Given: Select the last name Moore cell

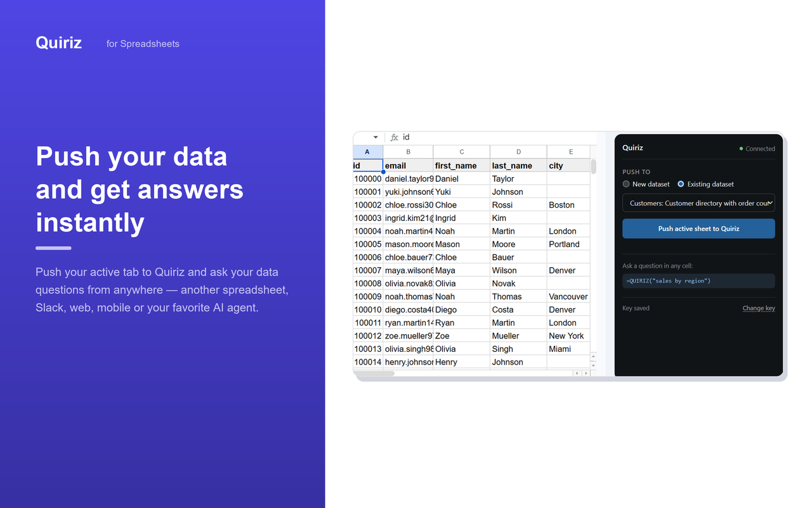Looking at the screenshot, I should [x=518, y=244].
